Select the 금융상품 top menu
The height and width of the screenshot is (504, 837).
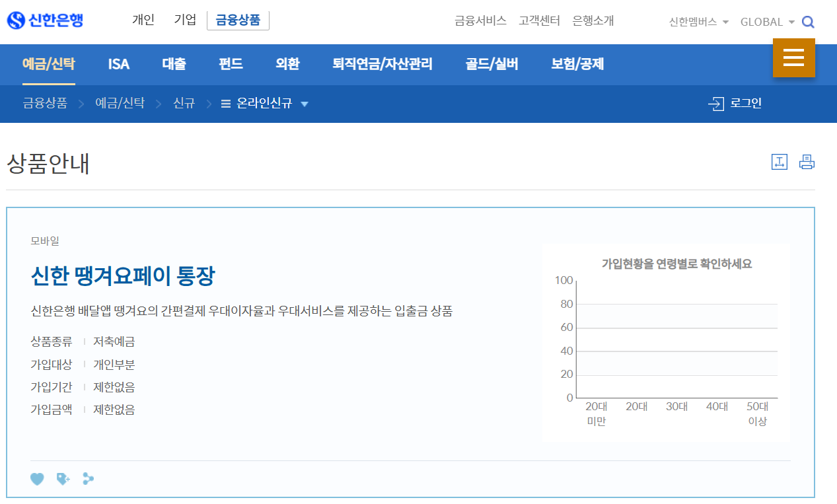pyautogui.click(x=238, y=20)
